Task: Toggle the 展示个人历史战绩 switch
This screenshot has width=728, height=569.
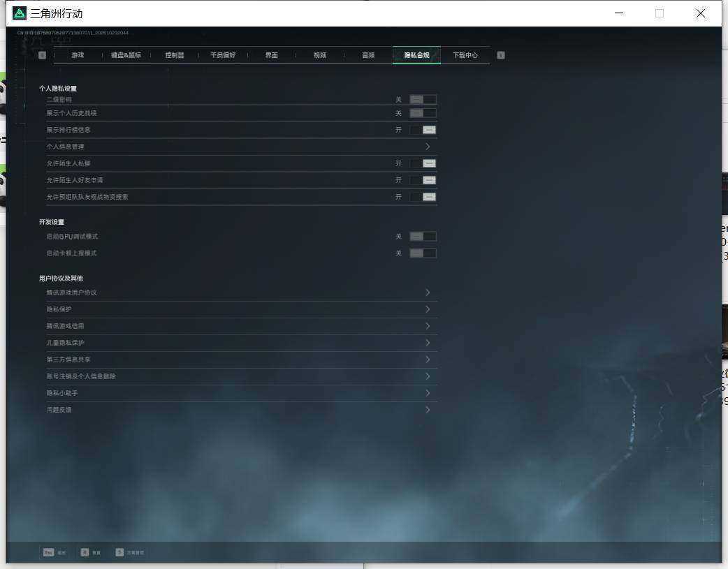Action: 423,113
